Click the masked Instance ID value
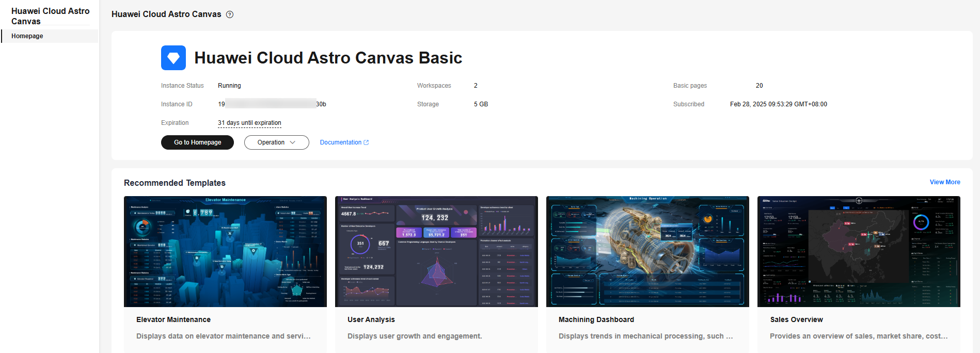The image size is (980, 353). [x=272, y=104]
